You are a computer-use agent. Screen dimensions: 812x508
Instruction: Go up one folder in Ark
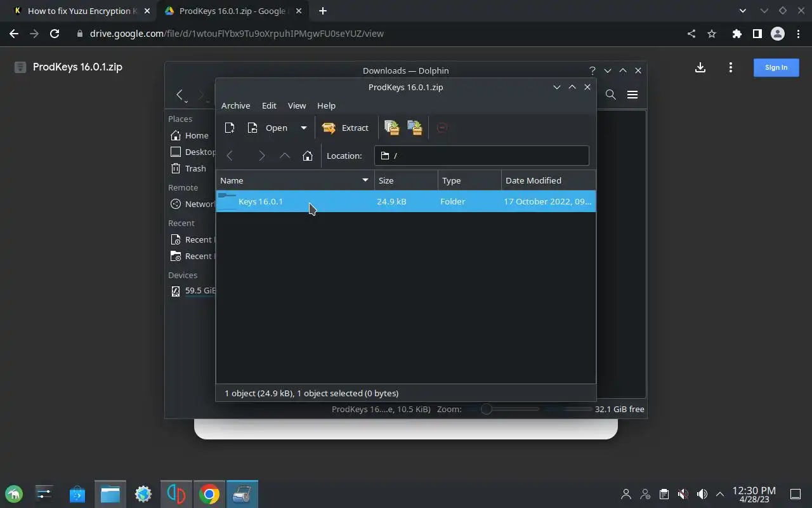point(285,156)
